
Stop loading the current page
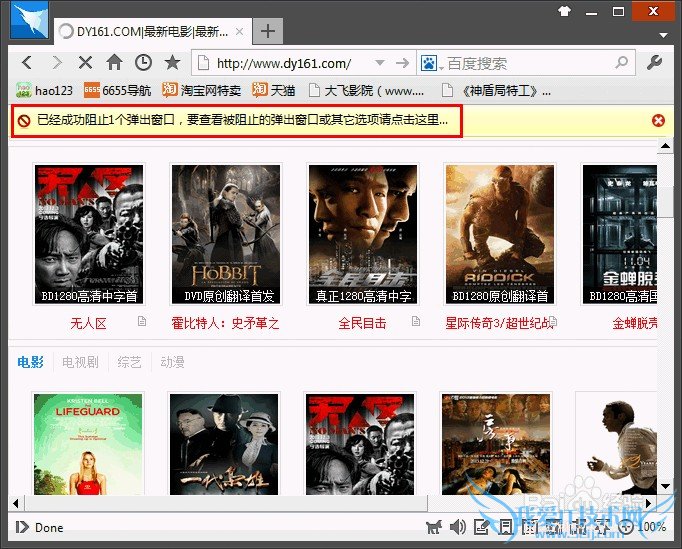(x=85, y=62)
